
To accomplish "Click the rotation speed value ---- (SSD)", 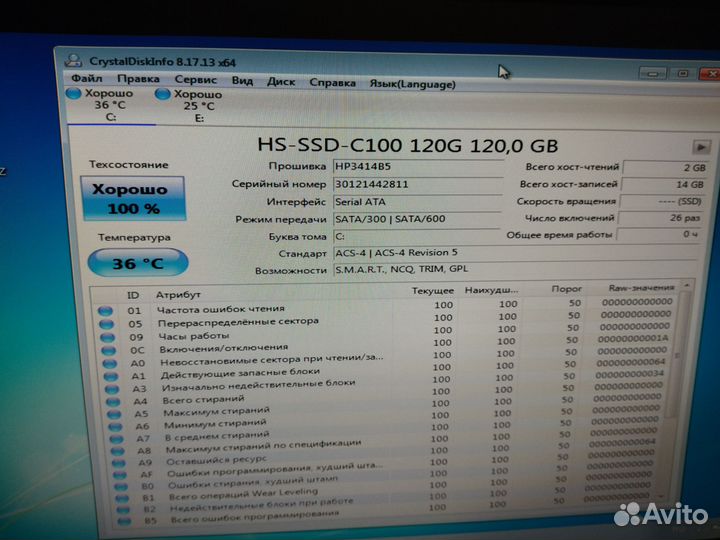I will pos(661,202).
